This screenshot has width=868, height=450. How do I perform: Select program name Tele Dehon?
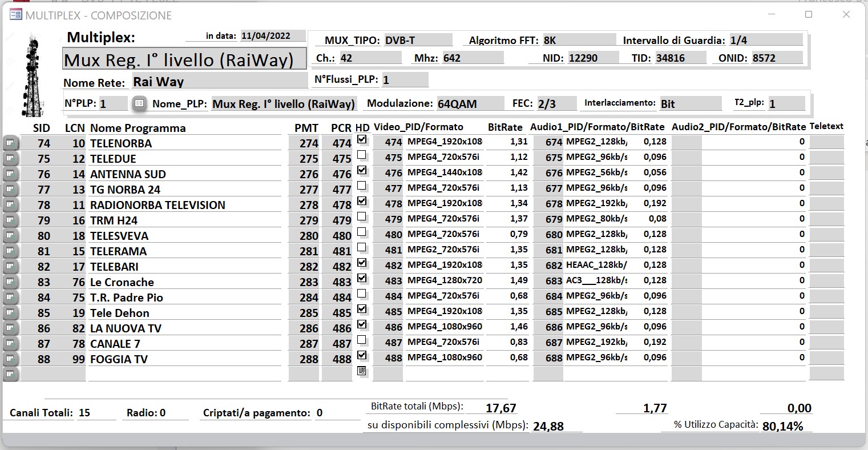pos(120,313)
